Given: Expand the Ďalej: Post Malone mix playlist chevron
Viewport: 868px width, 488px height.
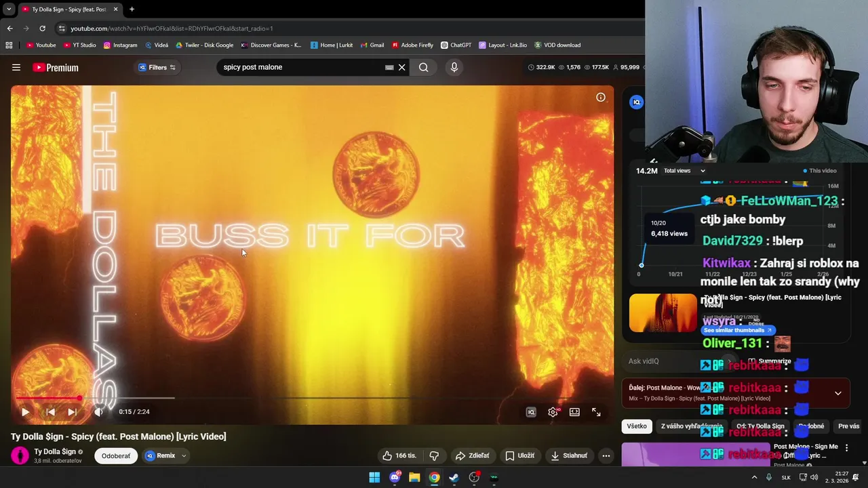Looking at the screenshot, I should (837, 393).
